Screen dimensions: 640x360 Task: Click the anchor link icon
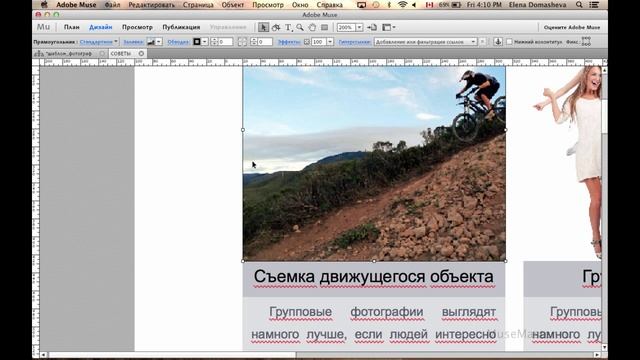click(498, 42)
